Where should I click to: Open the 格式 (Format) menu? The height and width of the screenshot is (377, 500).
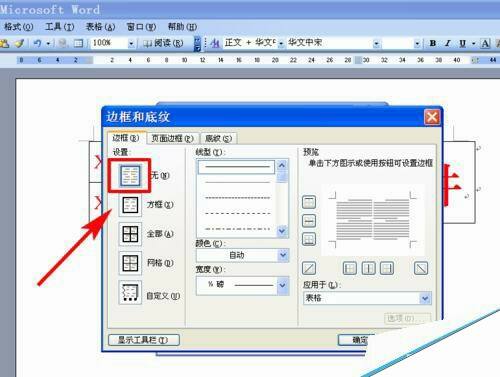click(x=18, y=26)
